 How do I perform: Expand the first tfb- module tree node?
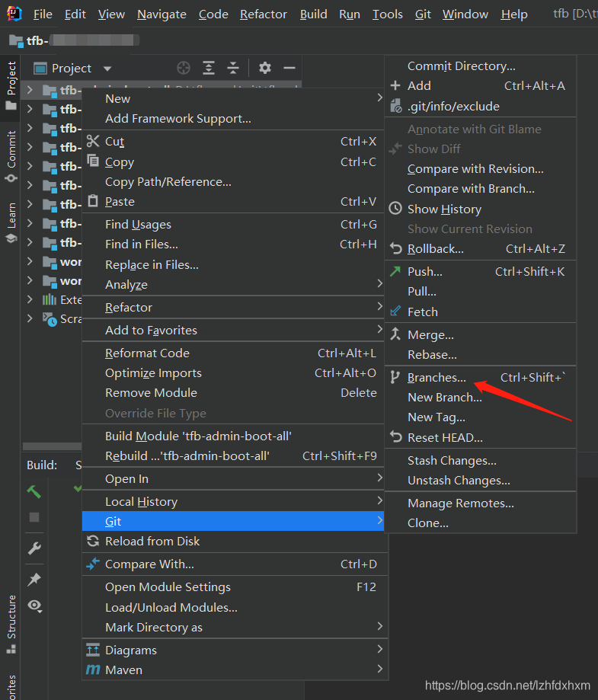[x=30, y=90]
